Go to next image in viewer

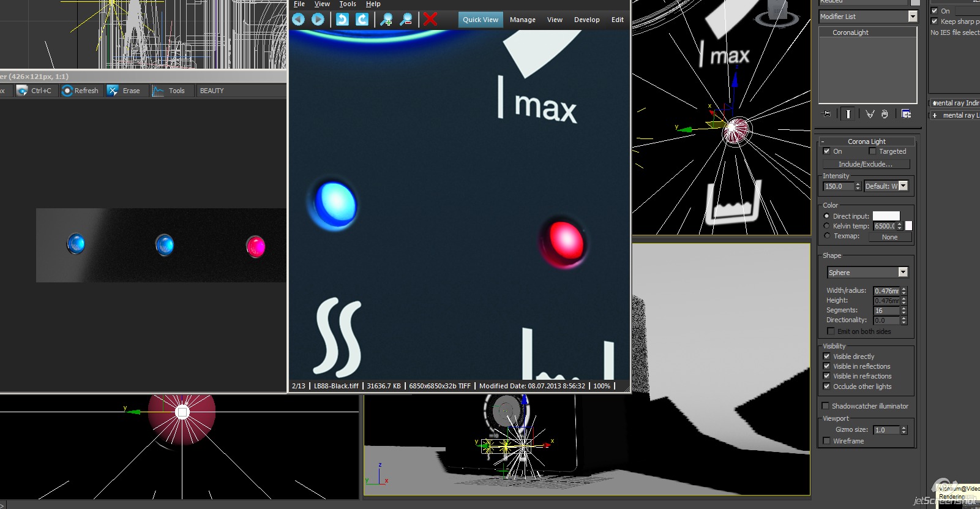click(318, 20)
